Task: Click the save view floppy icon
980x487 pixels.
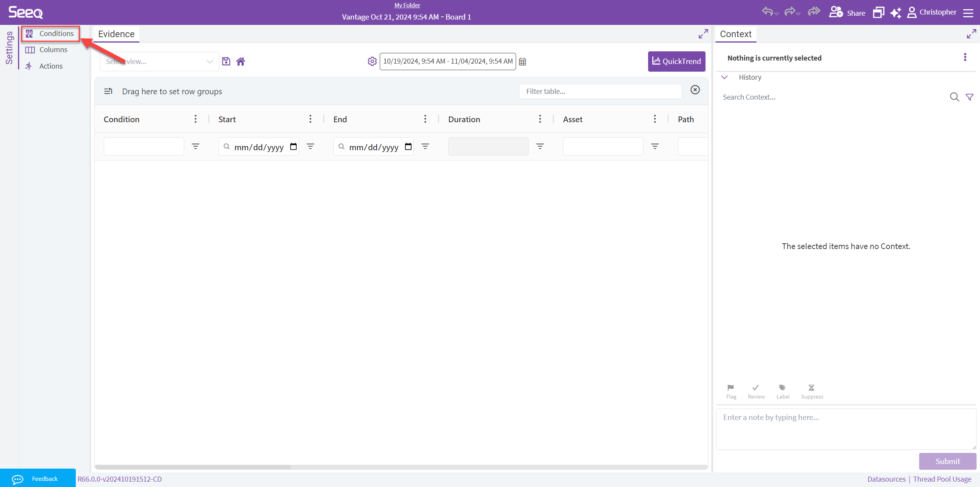Action: pos(226,61)
